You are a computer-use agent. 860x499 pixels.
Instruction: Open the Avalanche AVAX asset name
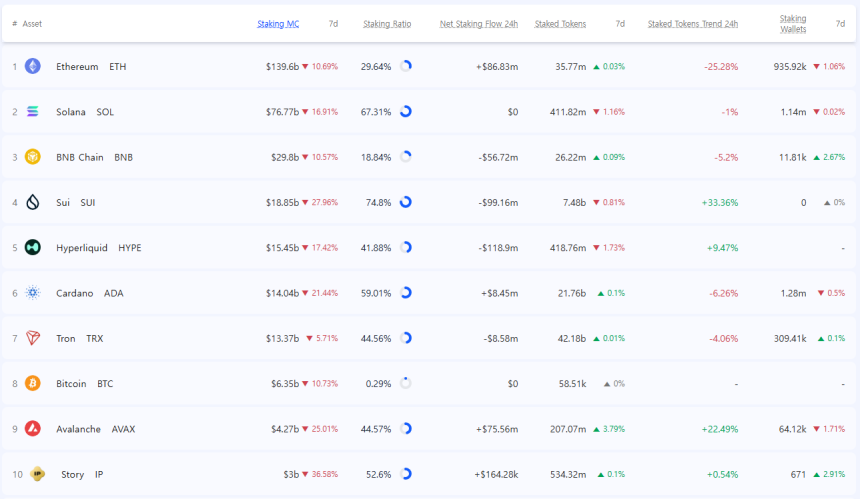(x=95, y=429)
